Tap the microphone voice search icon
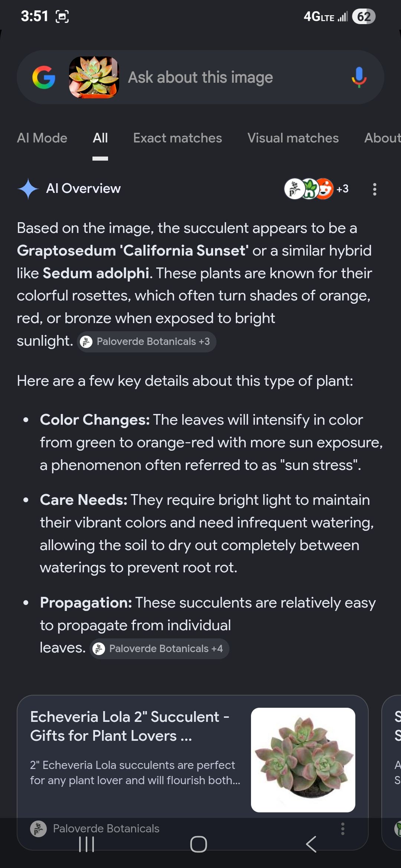401x868 pixels. 359,78
